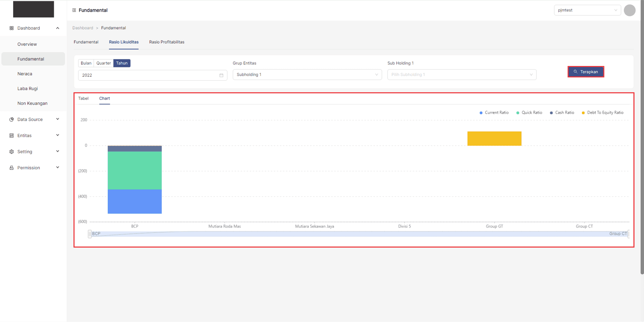Open the Grup Entitas dropdown
The height and width of the screenshot is (322, 644).
(307, 74)
